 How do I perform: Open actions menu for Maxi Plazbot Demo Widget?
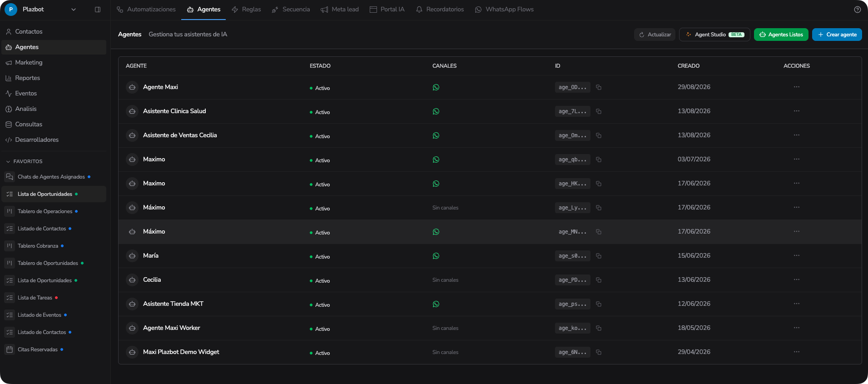tap(797, 352)
